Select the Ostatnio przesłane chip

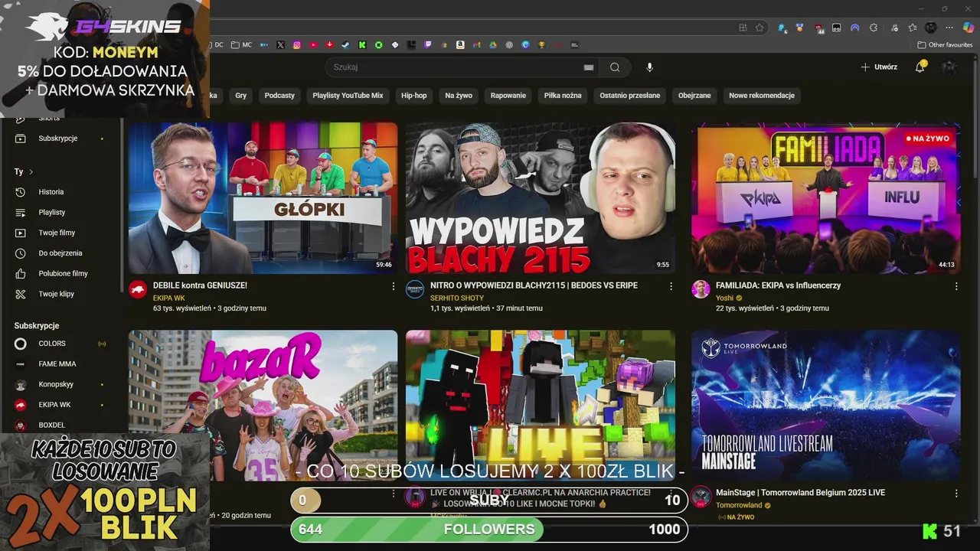tap(630, 96)
